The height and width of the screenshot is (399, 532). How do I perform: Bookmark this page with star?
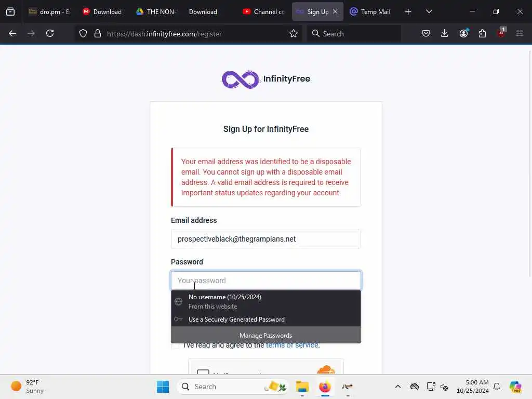[x=294, y=33]
